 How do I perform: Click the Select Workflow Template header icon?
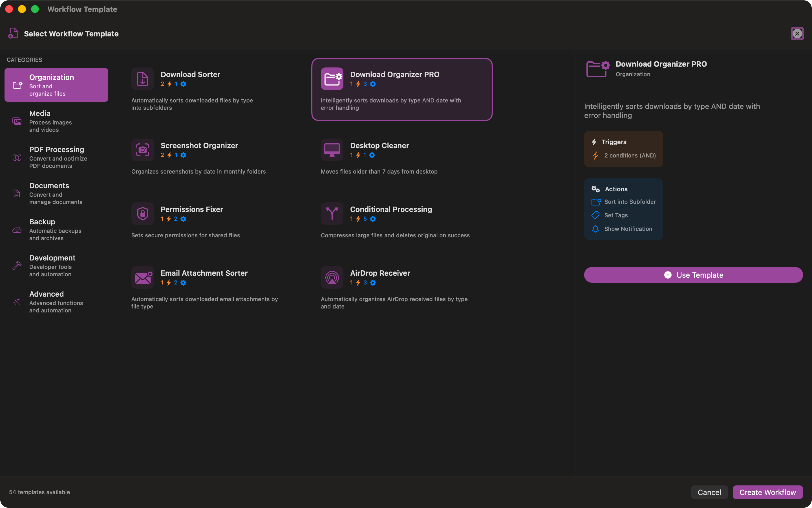click(13, 33)
